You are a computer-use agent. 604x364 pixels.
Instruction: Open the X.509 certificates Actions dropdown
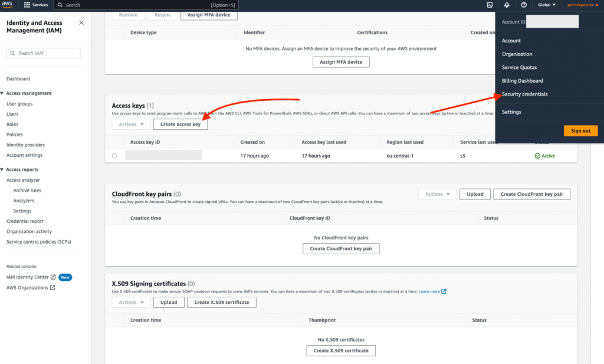[131, 303]
